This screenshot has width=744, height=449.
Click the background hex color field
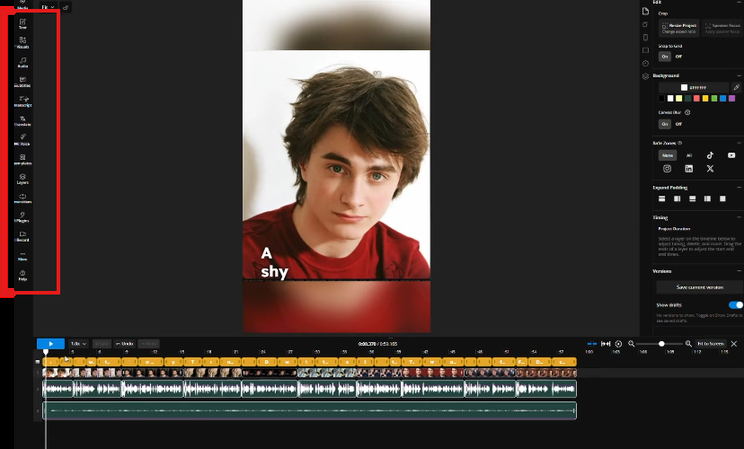[x=693, y=87]
